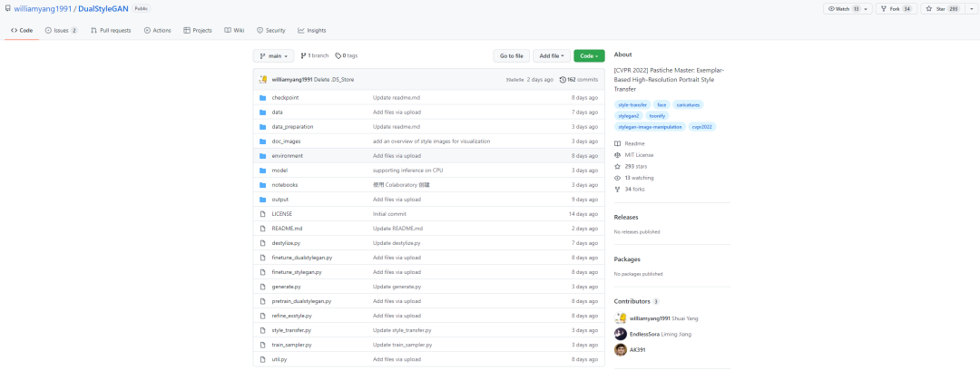The height and width of the screenshot is (371, 980).
Task: Select the face topic tag
Action: point(661,104)
